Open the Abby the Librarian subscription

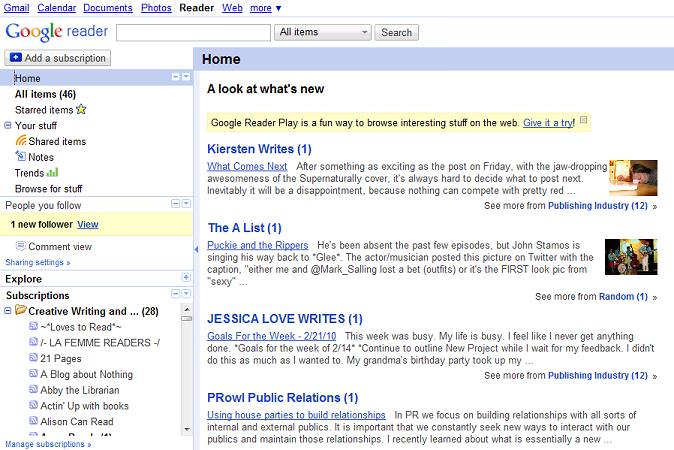pyautogui.click(x=80, y=390)
